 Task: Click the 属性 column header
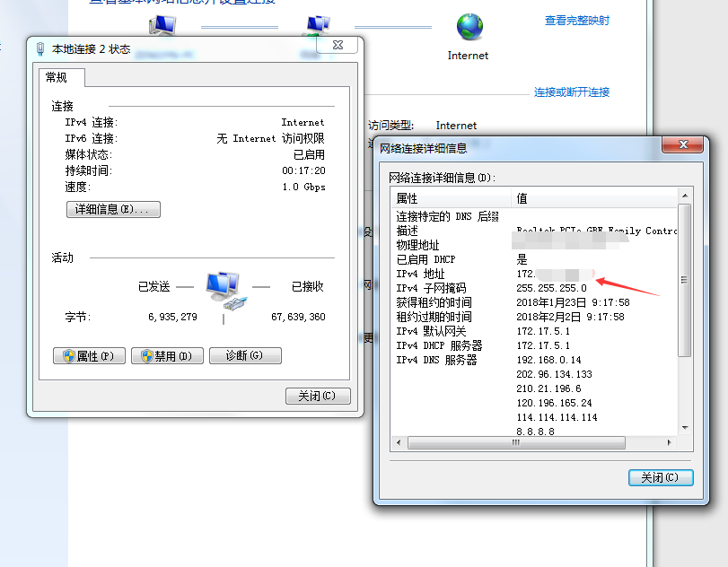(x=451, y=198)
